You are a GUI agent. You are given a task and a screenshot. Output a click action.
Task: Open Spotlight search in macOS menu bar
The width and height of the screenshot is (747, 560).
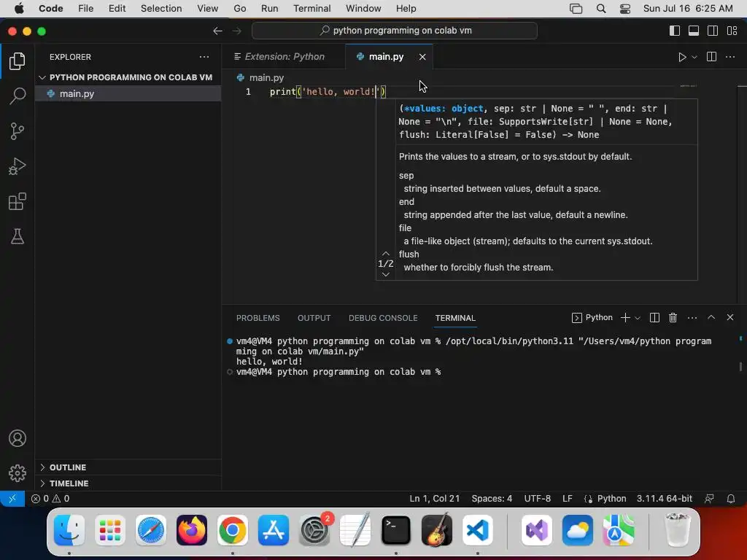(x=601, y=9)
